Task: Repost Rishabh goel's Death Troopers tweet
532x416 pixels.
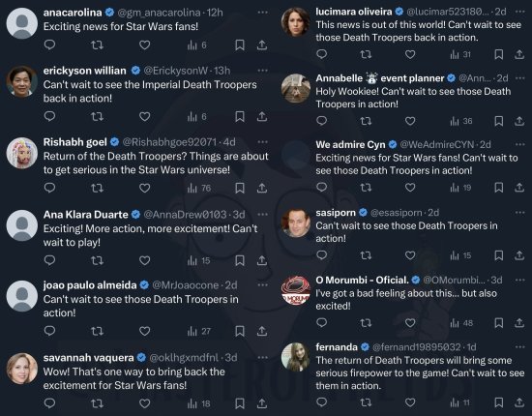Action: pos(97,188)
